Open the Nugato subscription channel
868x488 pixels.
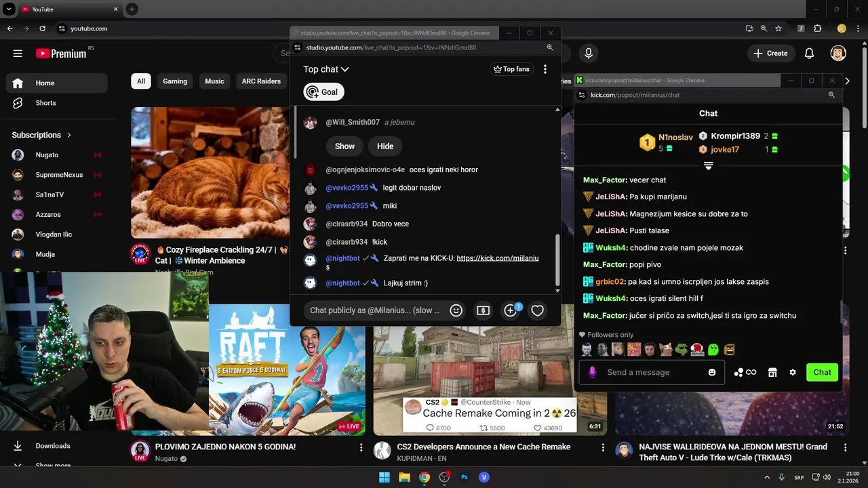click(x=56, y=155)
